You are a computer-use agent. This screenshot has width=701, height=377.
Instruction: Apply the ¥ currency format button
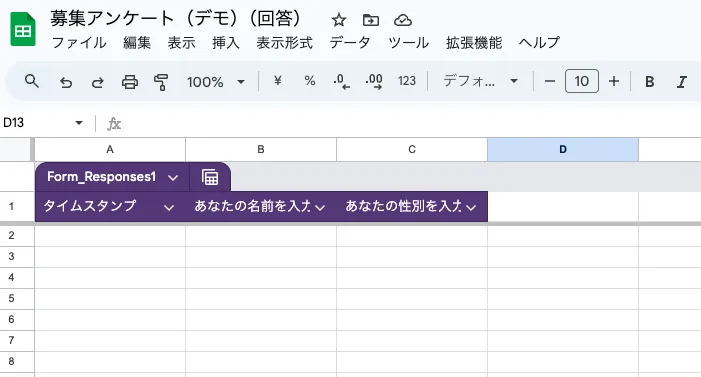tap(278, 80)
